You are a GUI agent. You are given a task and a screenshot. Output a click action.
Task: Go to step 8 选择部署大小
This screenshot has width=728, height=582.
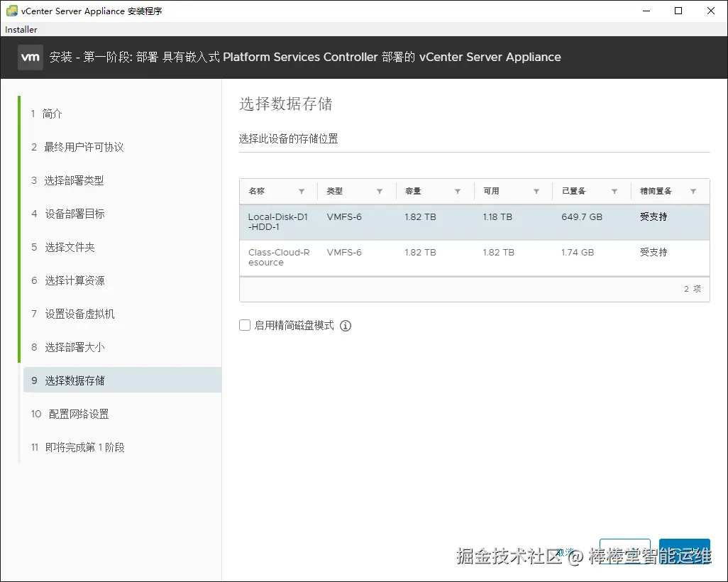(68, 348)
